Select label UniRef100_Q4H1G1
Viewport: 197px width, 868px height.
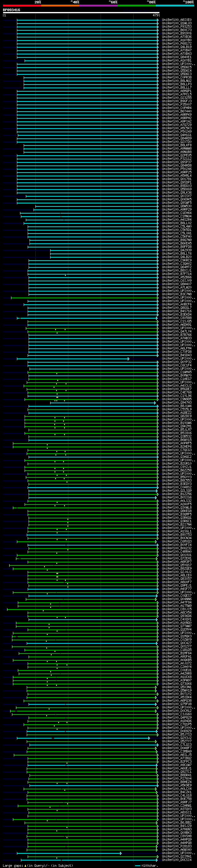click(177, 135)
